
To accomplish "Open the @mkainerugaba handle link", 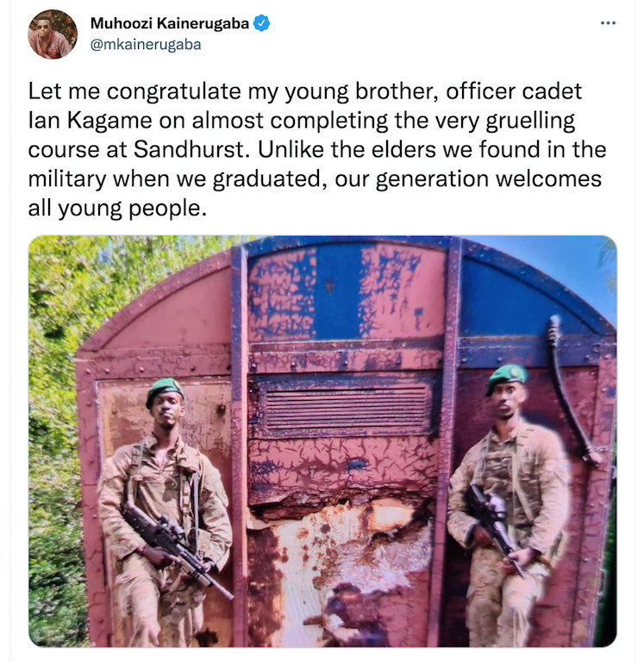I will coord(146,44).
